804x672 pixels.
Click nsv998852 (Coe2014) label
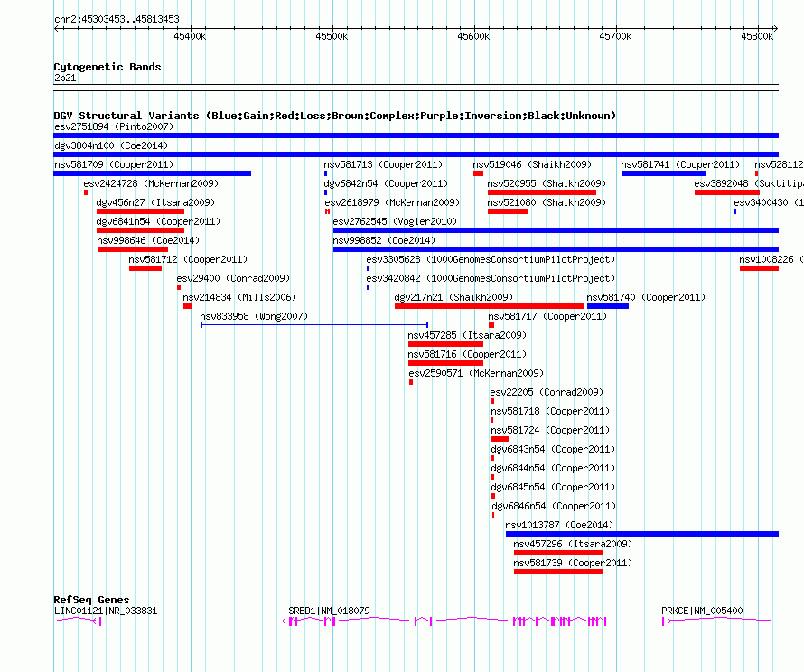coord(384,240)
